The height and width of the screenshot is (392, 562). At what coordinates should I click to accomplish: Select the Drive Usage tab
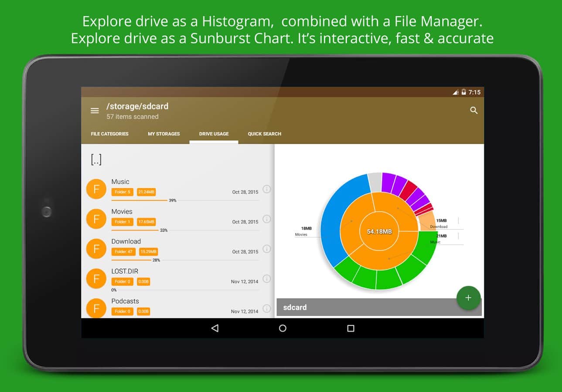pos(214,134)
